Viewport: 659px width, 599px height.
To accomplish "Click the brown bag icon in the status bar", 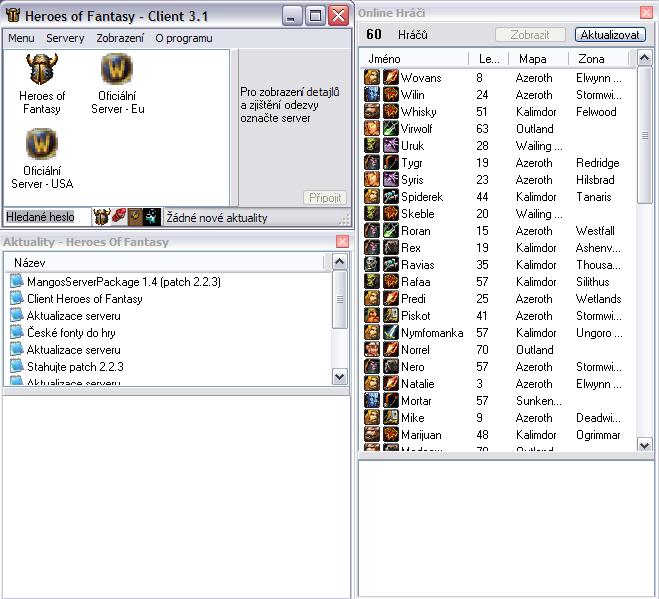I will pos(135,217).
